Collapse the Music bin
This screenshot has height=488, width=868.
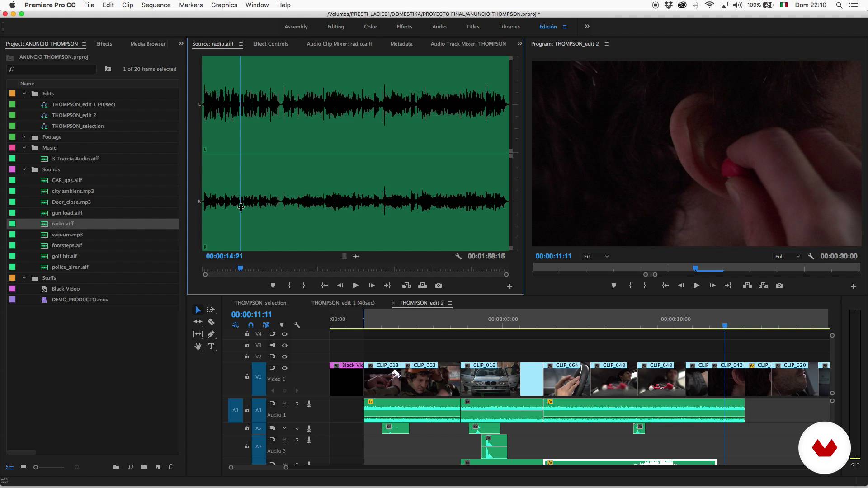tap(24, 148)
